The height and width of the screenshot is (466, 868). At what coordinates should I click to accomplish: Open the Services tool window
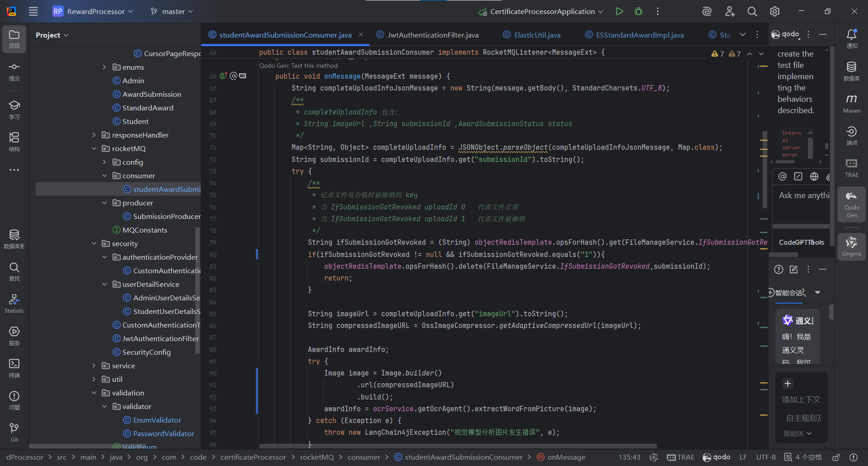click(x=14, y=336)
